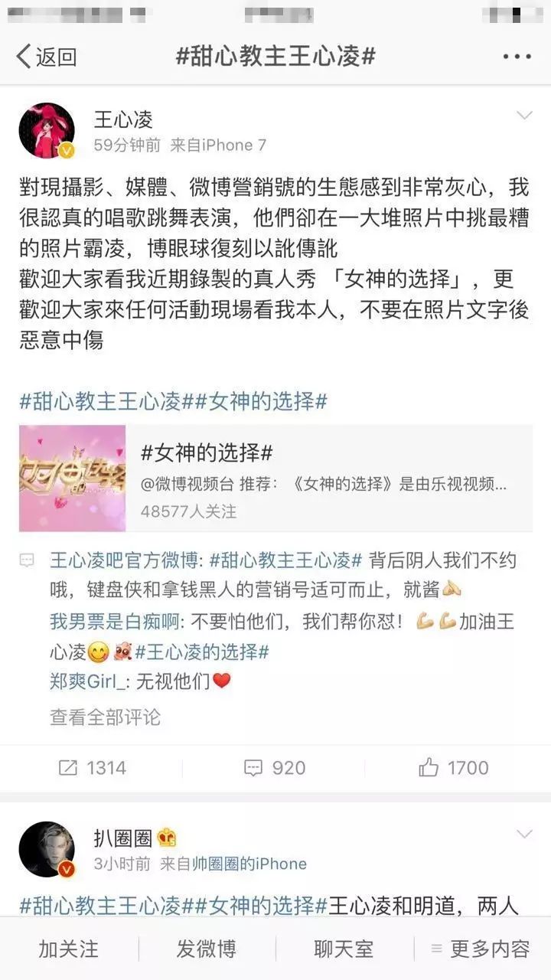View all comments via 查看全部评论
Viewport: 551px width, 980px height.
(x=105, y=717)
